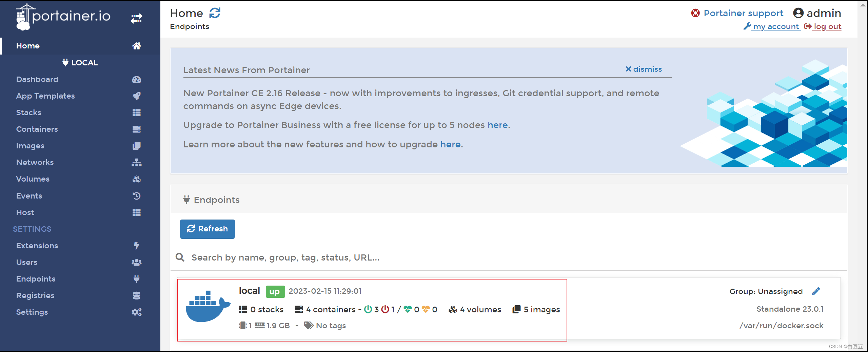Image resolution: width=868 pixels, height=352 pixels.
Task: Dismiss the Latest News banner
Action: pos(644,69)
